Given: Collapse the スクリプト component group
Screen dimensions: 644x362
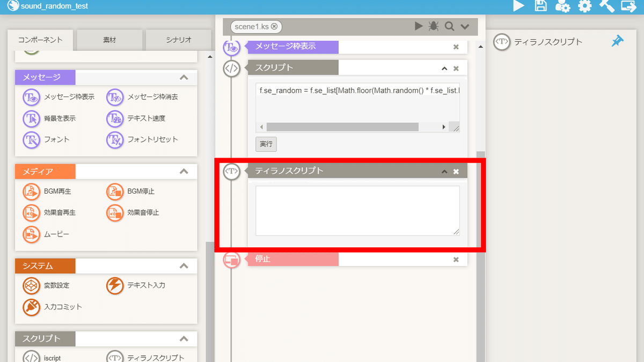Looking at the screenshot, I should 184,339.
